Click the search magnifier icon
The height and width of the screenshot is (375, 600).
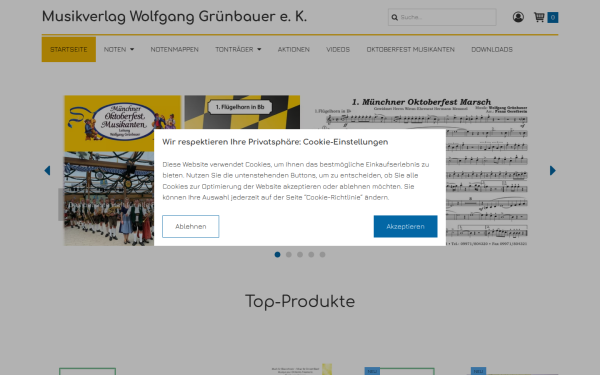(x=395, y=17)
